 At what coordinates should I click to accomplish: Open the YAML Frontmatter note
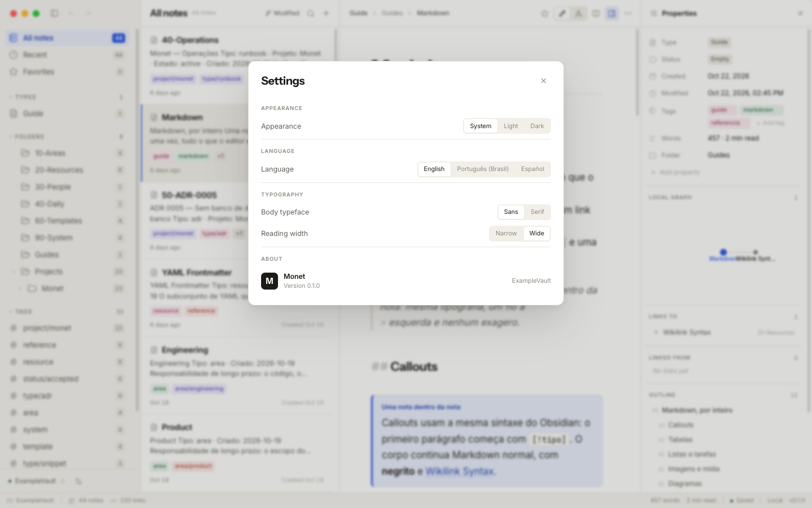pyautogui.click(x=237, y=299)
